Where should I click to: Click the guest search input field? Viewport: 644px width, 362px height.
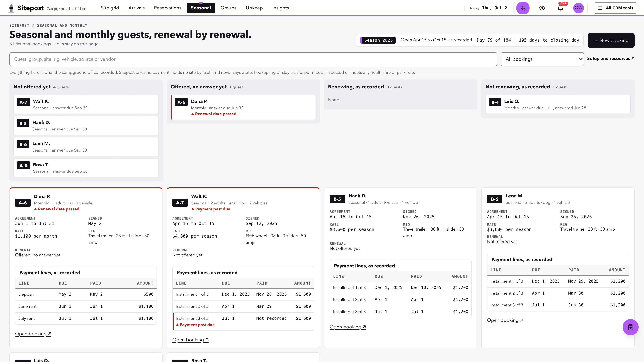253,59
